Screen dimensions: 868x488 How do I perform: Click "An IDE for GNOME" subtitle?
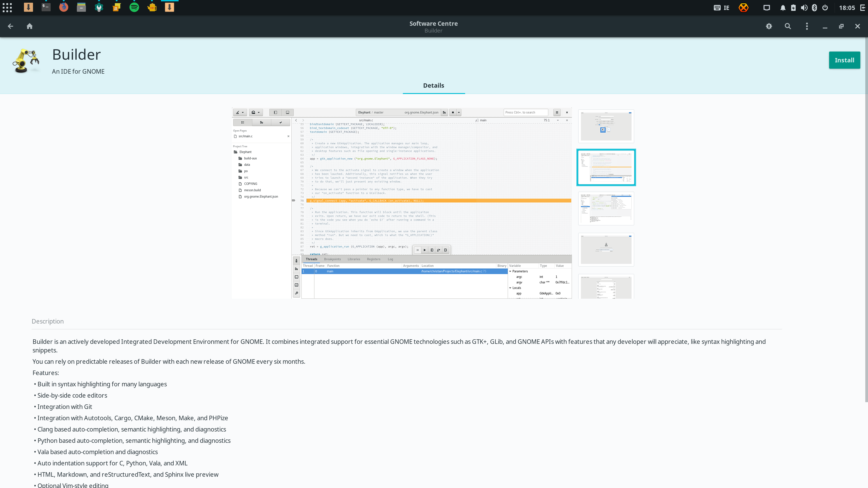pyautogui.click(x=78, y=71)
